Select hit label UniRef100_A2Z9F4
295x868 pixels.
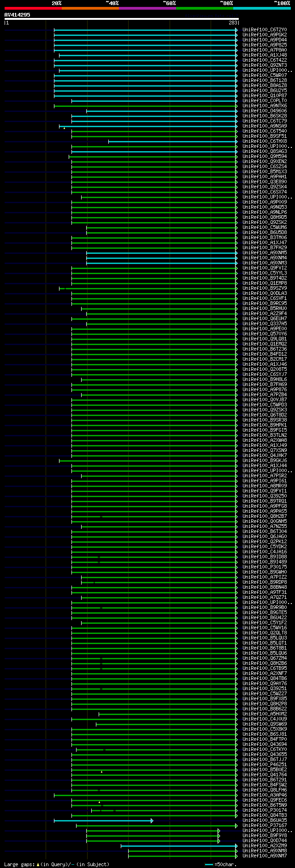coord(265,314)
